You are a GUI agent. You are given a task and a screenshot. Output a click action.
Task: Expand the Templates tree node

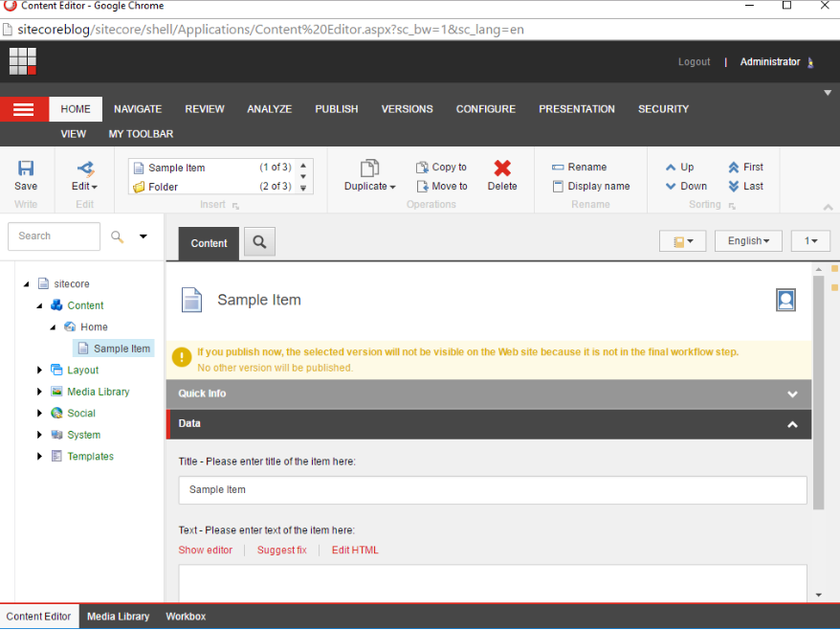(39, 456)
